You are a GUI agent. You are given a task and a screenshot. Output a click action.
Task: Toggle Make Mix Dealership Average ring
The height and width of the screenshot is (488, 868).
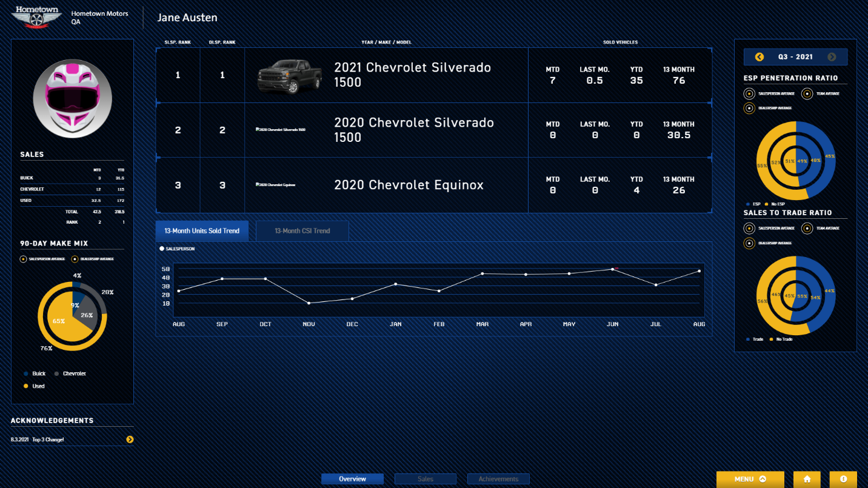tap(75, 259)
